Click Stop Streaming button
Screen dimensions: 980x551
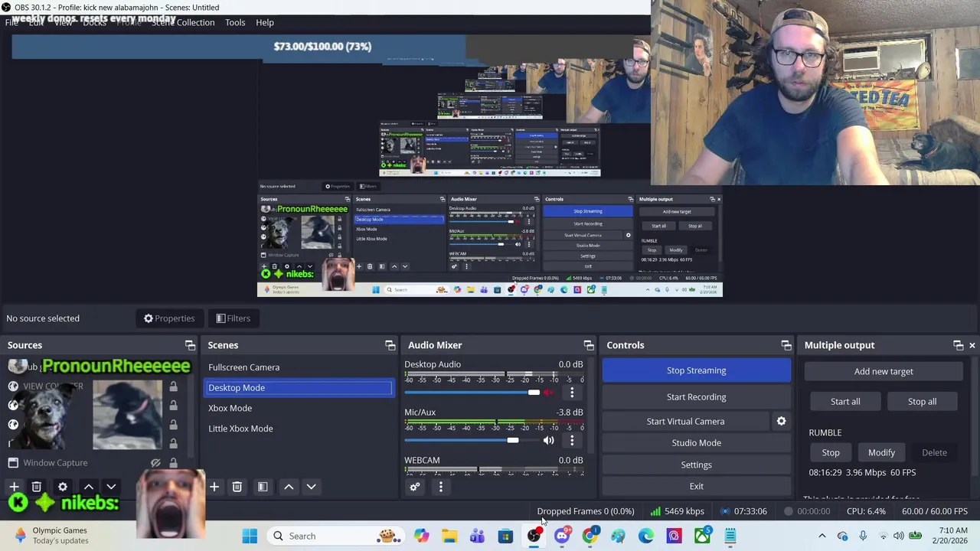(x=696, y=370)
